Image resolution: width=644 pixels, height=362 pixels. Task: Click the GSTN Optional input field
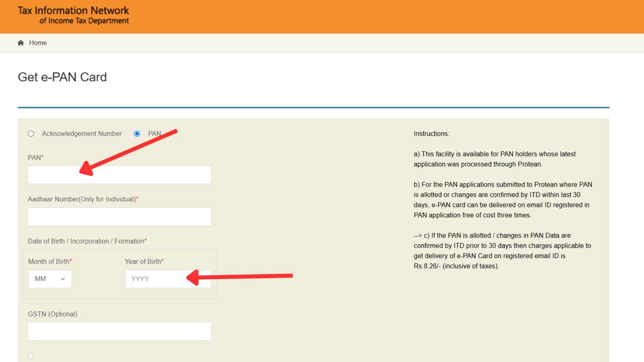118,331
